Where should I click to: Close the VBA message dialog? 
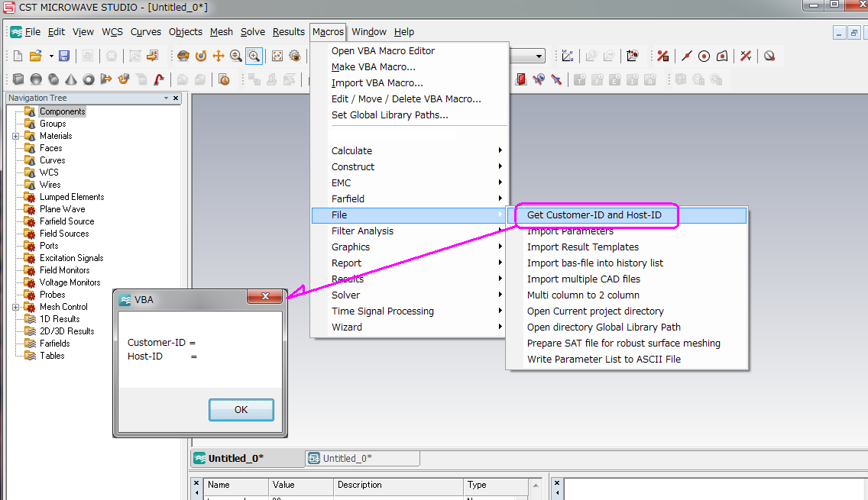point(265,296)
